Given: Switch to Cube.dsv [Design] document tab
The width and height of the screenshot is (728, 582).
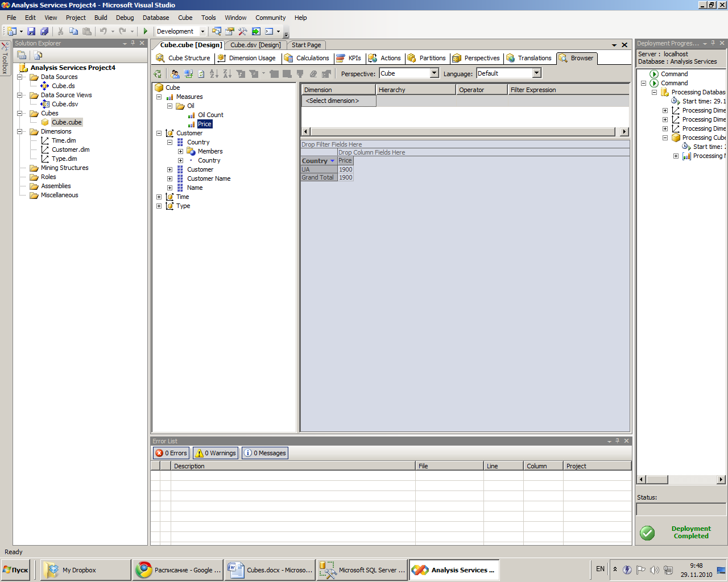Looking at the screenshot, I should click(255, 45).
